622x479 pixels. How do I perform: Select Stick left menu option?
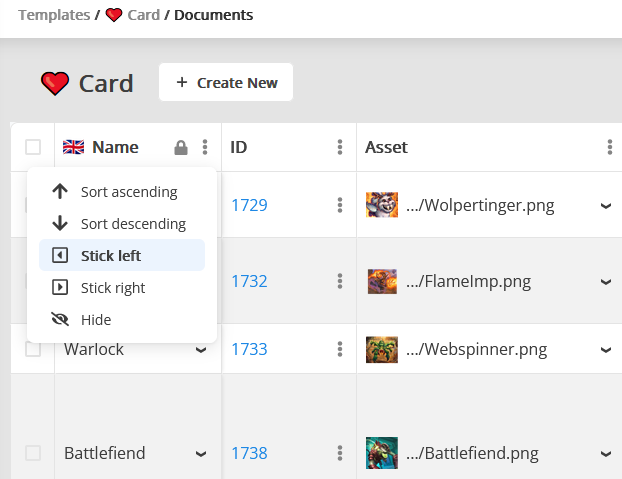(x=122, y=255)
